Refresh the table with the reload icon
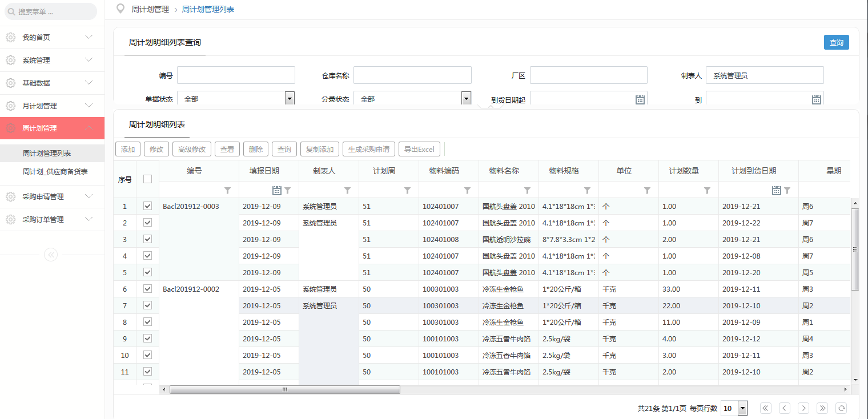The height and width of the screenshot is (419, 868). click(x=841, y=408)
